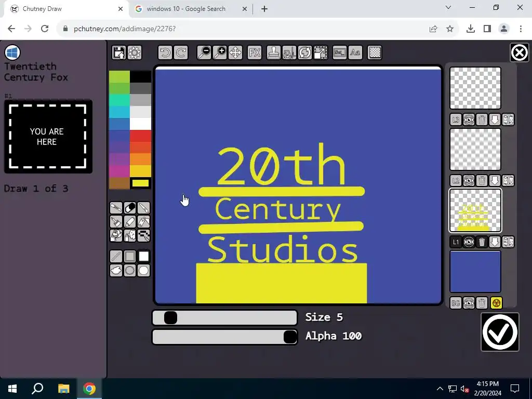
Task: Pick the pixel pencil tool
Action: pyautogui.click(x=144, y=235)
